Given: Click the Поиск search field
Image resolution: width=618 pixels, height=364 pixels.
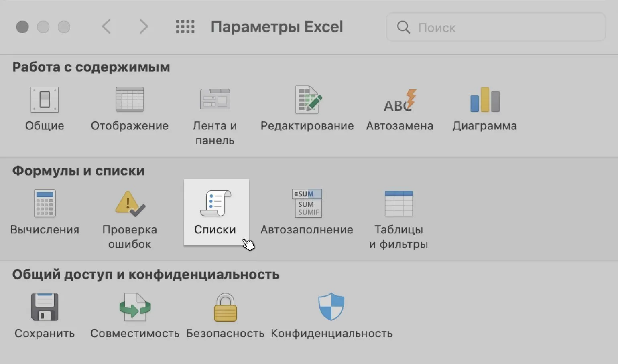Looking at the screenshot, I should point(502,27).
